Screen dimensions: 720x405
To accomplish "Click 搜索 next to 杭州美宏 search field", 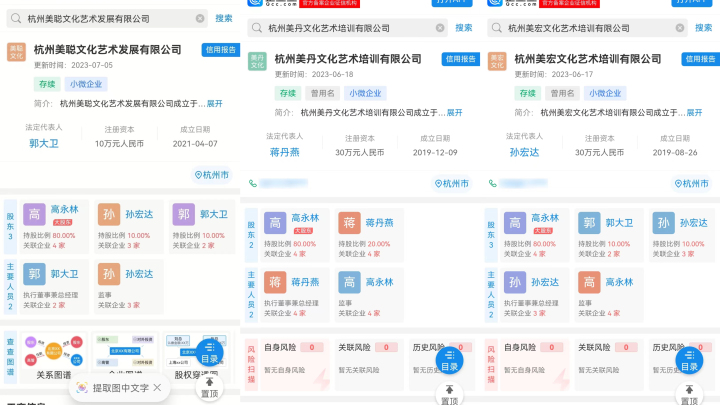I will point(703,28).
